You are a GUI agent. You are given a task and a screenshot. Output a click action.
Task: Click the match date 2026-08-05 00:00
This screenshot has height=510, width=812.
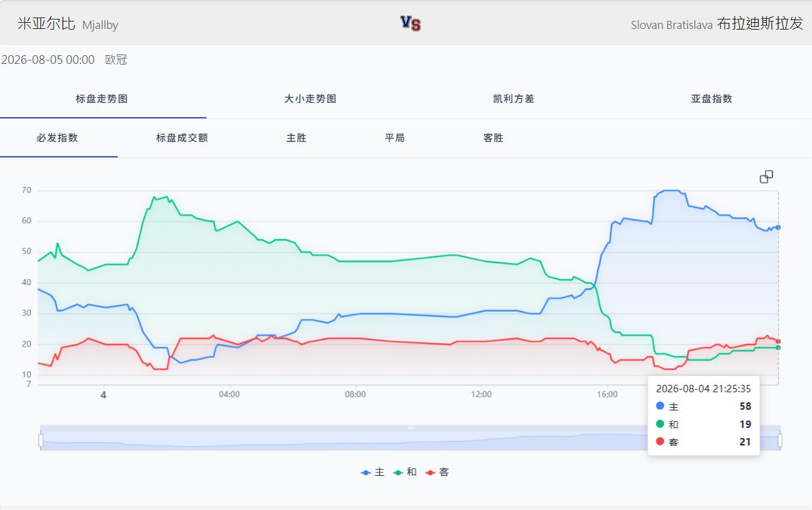(x=48, y=60)
